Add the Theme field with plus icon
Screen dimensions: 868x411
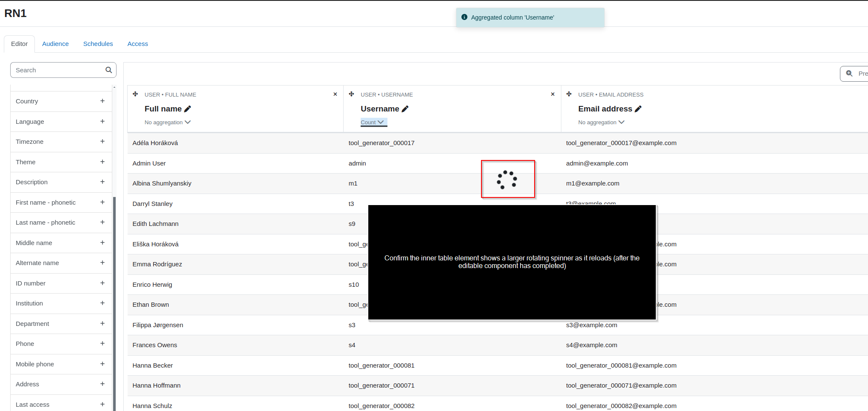[102, 162]
